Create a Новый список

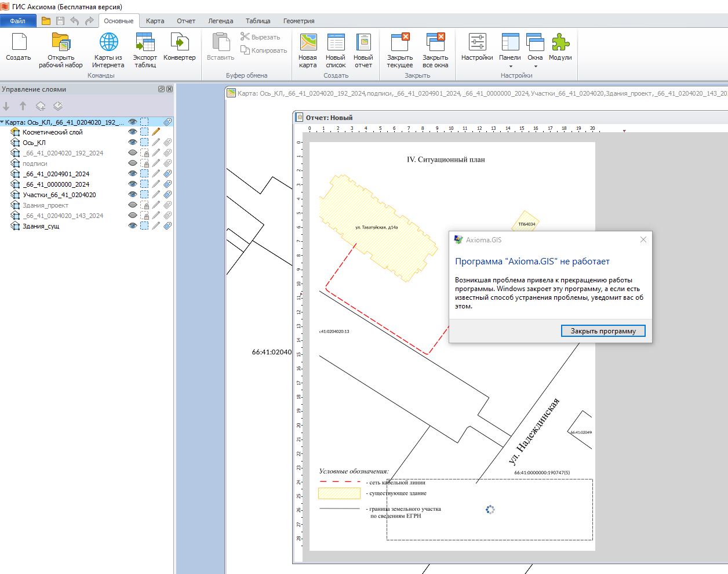click(336, 50)
